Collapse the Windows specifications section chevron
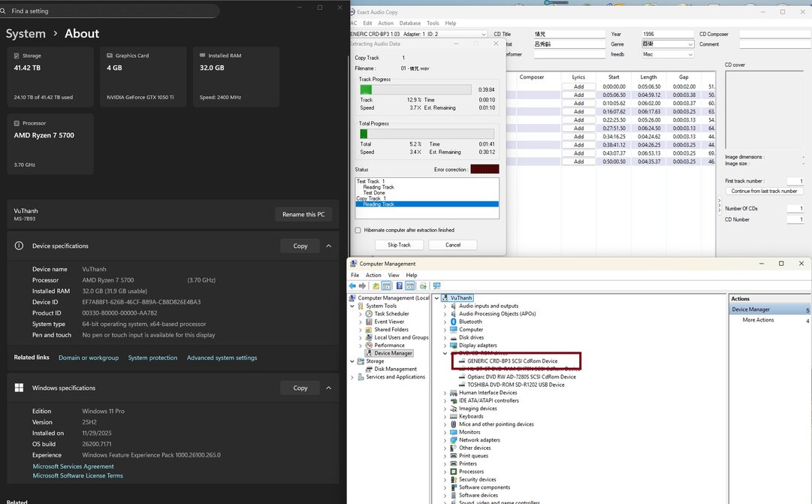 click(x=328, y=388)
